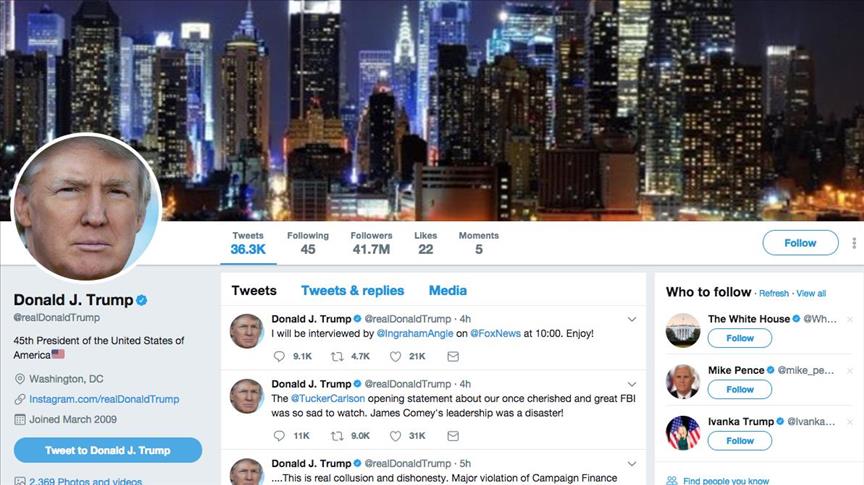
Task: Send first tweet via direct message envelope
Action: pos(453,357)
